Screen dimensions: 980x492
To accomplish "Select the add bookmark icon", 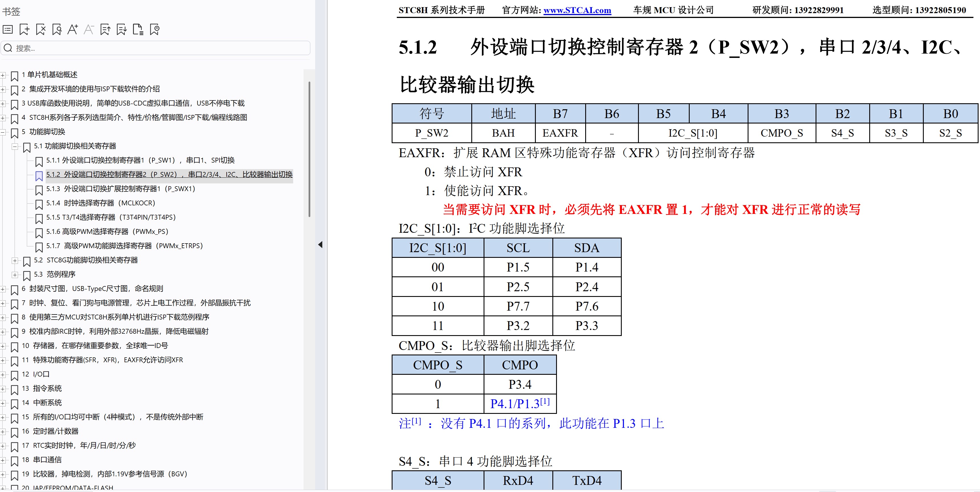I will [x=24, y=29].
